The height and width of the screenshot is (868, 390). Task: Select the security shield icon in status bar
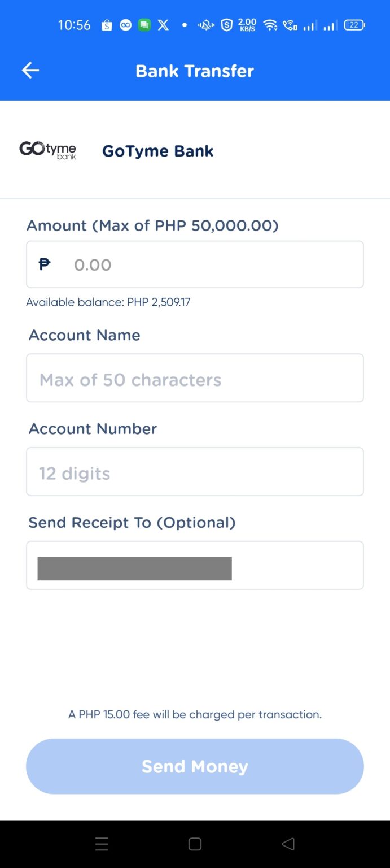[x=226, y=25]
